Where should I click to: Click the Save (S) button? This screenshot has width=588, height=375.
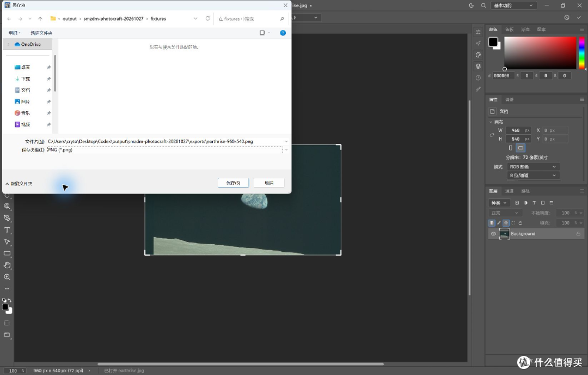[233, 183]
